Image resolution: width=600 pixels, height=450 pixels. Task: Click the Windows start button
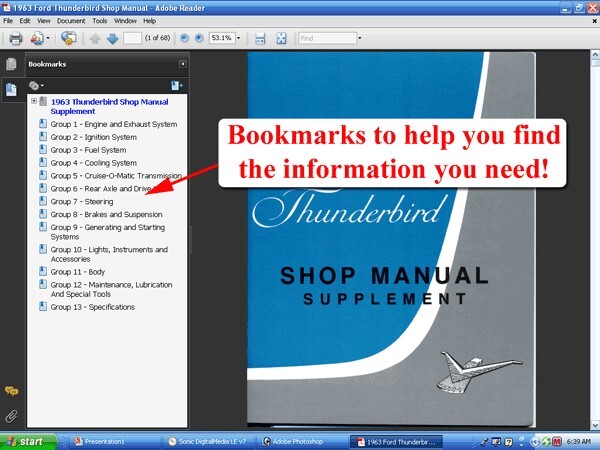[x=28, y=442]
